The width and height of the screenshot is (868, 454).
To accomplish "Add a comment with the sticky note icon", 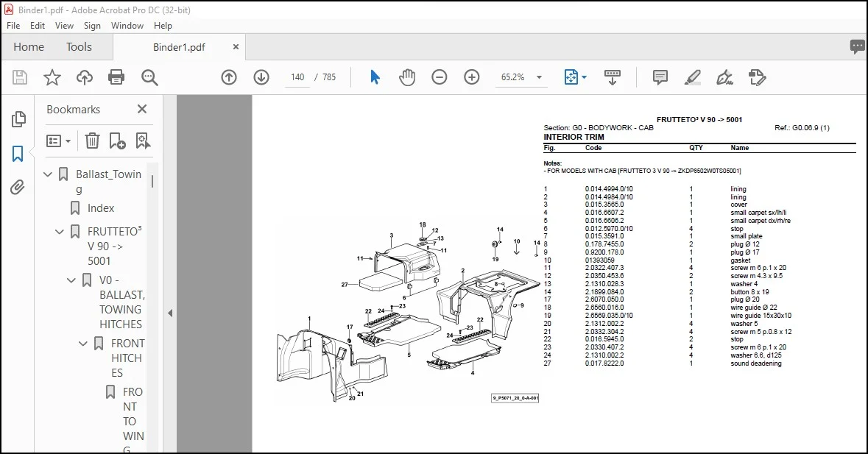I will [x=660, y=77].
